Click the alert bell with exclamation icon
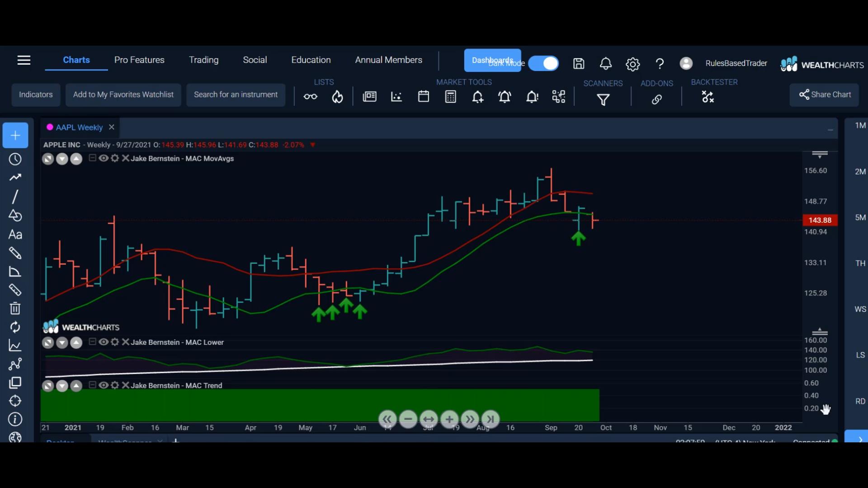 [532, 97]
